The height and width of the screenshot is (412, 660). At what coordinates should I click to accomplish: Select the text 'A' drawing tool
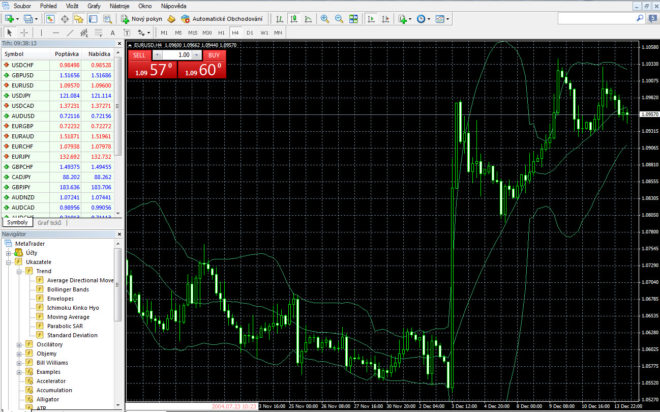(x=112, y=32)
